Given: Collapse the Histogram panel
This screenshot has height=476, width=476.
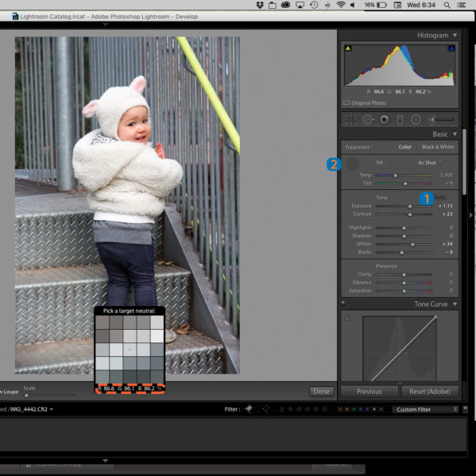Looking at the screenshot, I should click(455, 35).
